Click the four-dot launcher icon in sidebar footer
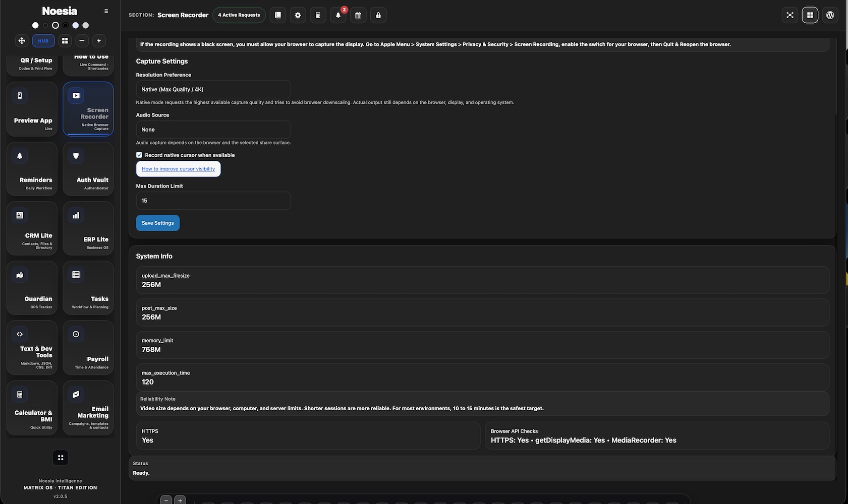The width and height of the screenshot is (848, 504). (x=61, y=458)
